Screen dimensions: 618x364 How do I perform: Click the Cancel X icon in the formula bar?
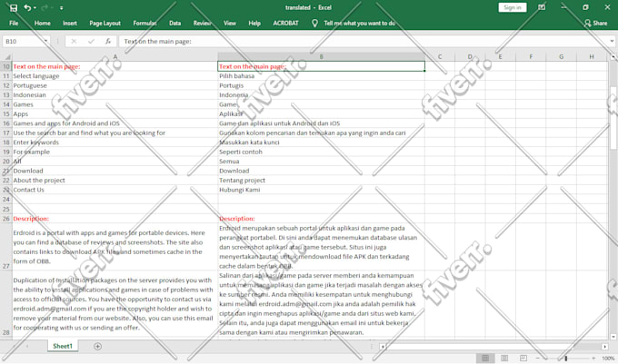[75, 41]
